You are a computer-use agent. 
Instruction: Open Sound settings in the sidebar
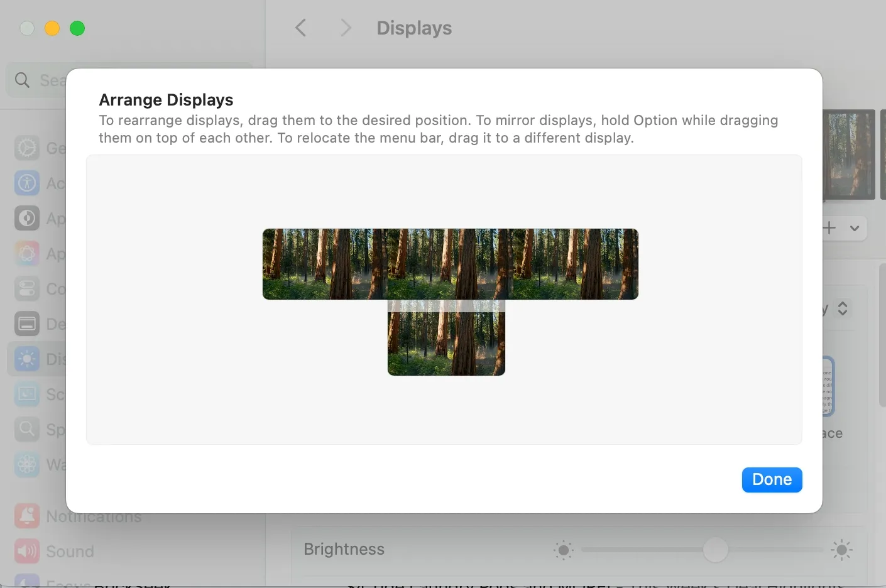(x=55, y=551)
